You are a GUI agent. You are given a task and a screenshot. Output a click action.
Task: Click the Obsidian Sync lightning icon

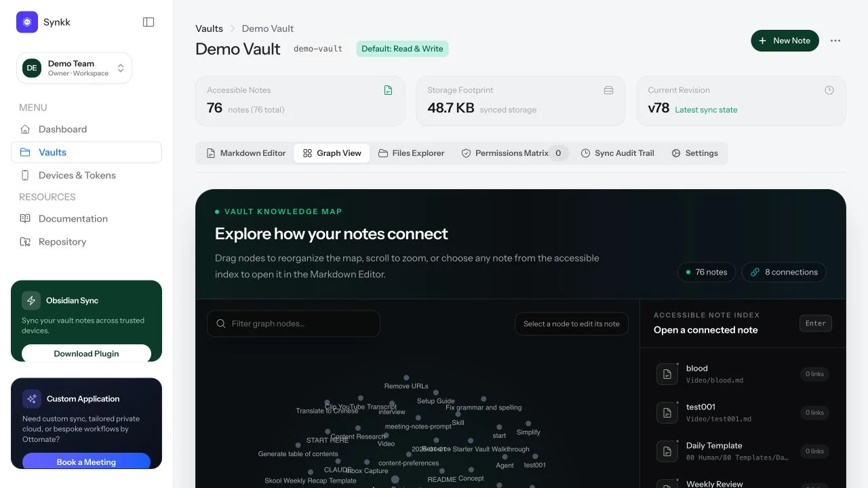31,300
